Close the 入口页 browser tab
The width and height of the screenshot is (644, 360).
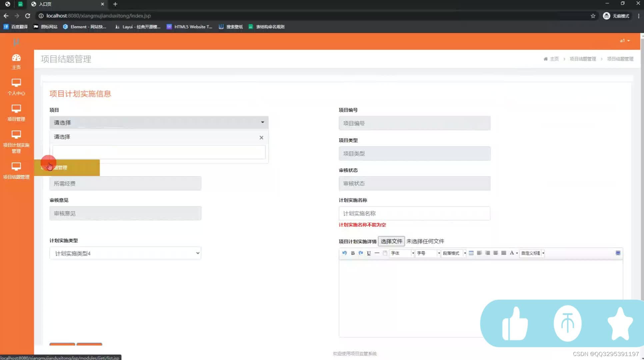click(x=102, y=4)
